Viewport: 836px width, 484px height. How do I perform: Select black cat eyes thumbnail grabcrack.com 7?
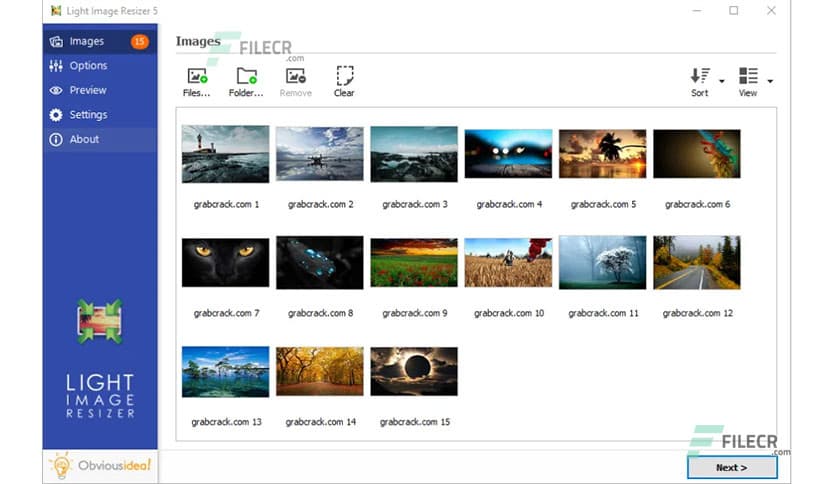pyautogui.click(x=226, y=263)
